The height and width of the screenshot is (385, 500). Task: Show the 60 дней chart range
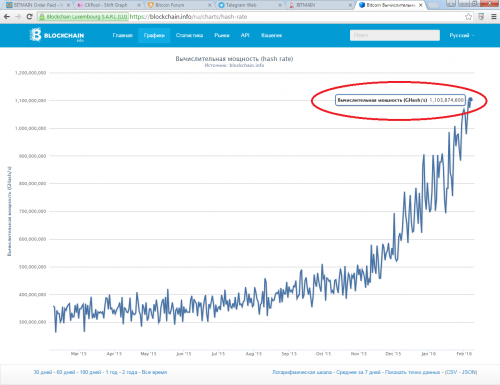pos(65,372)
